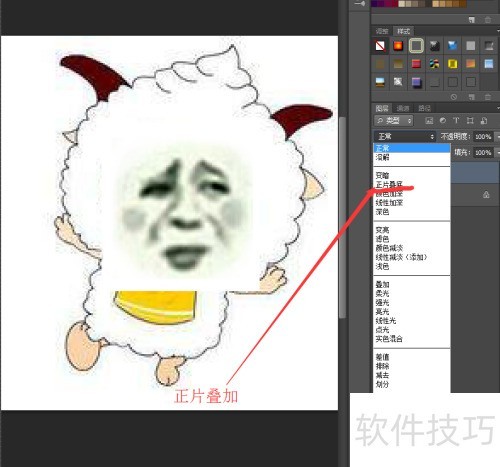This screenshot has width=500, height=467.
Task: Toggle the pixel layer filter icon
Action: coord(429,121)
